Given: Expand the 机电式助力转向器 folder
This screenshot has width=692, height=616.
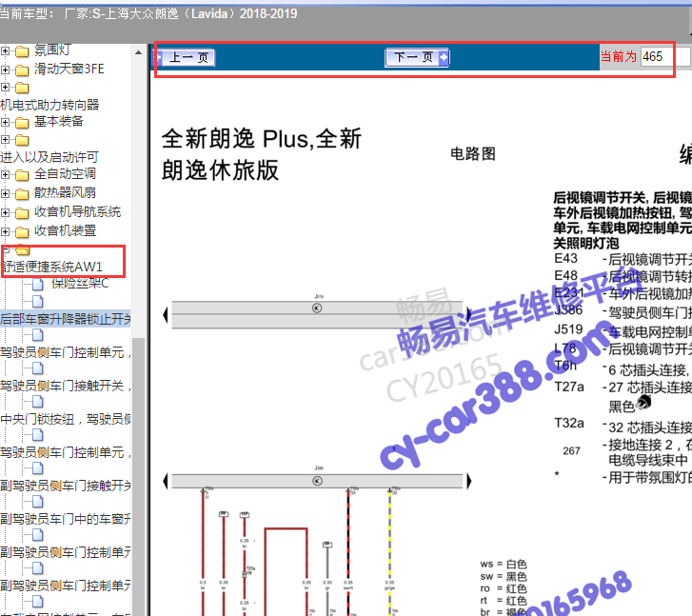Looking at the screenshot, I should tap(5, 87).
